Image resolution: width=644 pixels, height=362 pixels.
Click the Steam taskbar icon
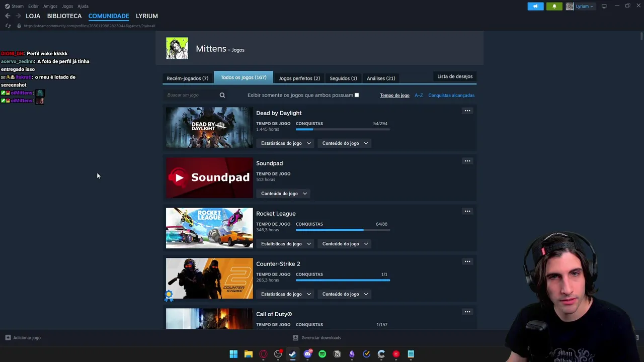(292, 354)
